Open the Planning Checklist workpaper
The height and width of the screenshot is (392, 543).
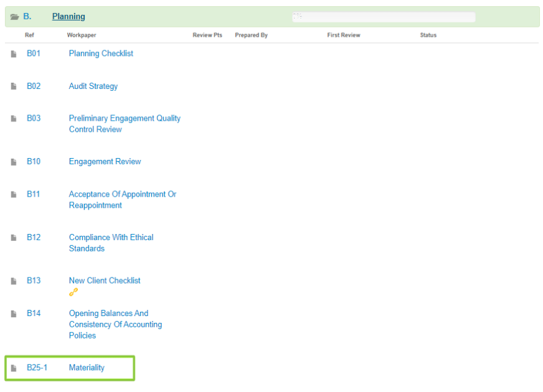tap(101, 54)
